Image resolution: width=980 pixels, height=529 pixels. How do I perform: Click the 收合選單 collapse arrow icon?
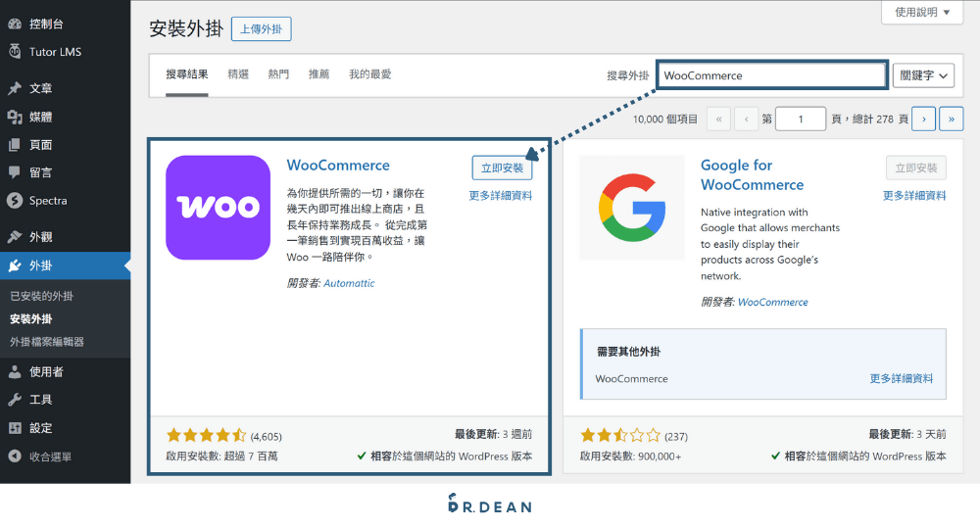15,457
